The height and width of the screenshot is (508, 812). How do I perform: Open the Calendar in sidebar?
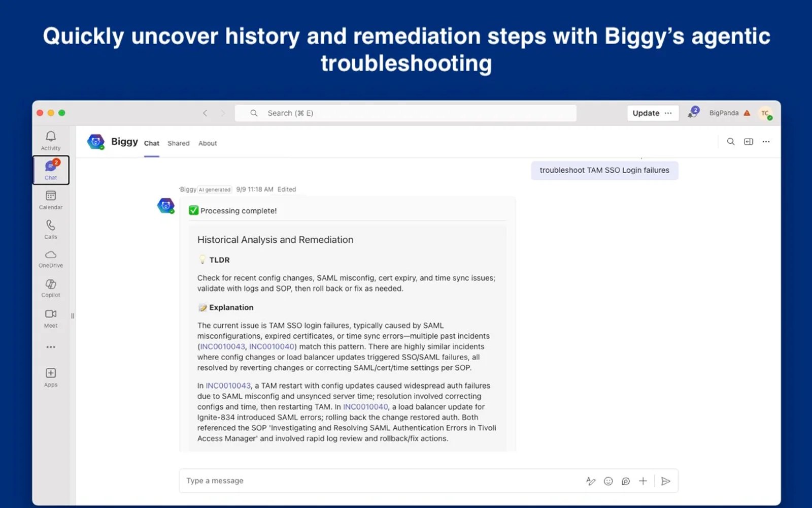(x=51, y=200)
